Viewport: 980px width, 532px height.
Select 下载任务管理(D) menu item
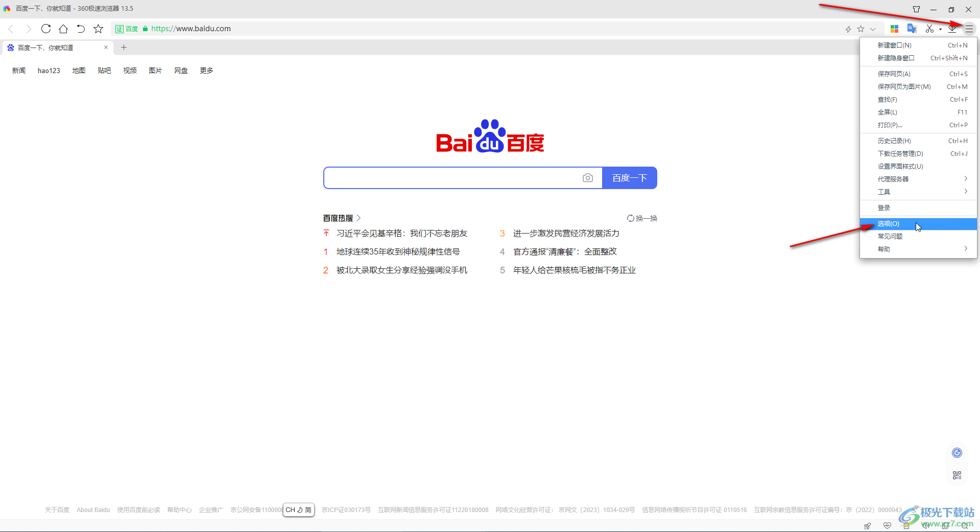pos(918,154)
